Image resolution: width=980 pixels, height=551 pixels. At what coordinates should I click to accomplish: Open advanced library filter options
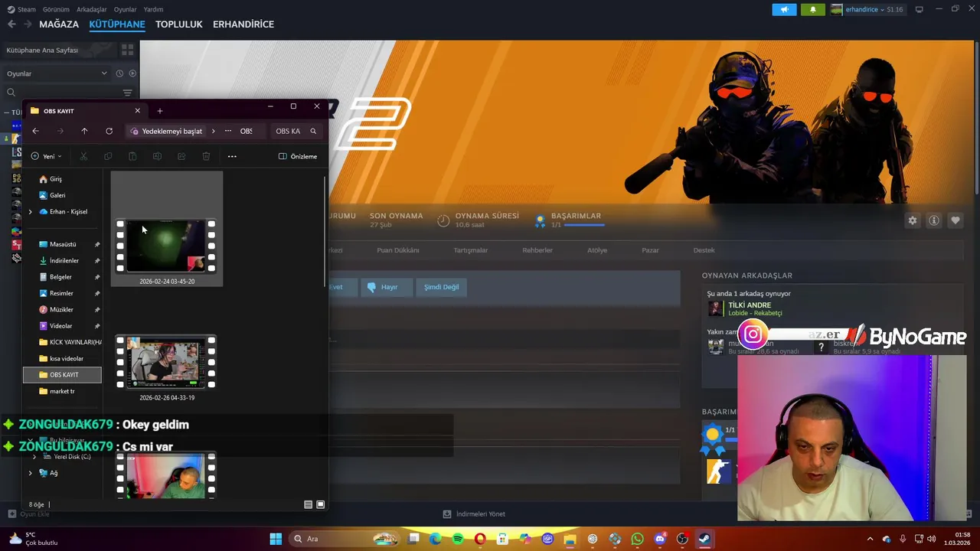[x=127, y=93]
